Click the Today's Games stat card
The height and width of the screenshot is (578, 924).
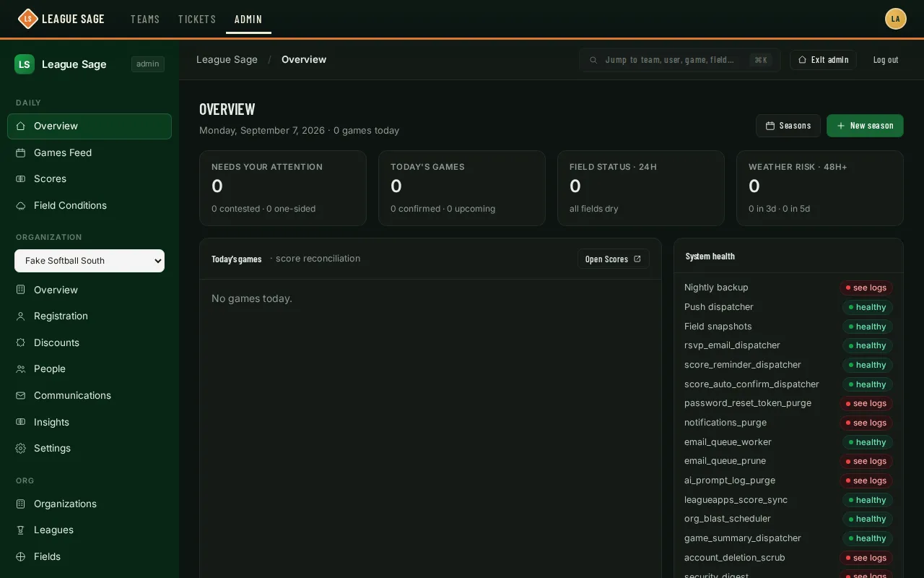coord(462,189)
